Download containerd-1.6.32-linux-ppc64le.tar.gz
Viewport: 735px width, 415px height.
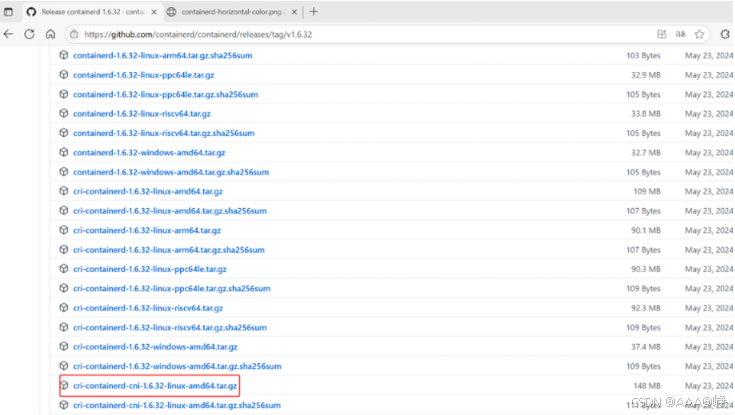[143, 75]
